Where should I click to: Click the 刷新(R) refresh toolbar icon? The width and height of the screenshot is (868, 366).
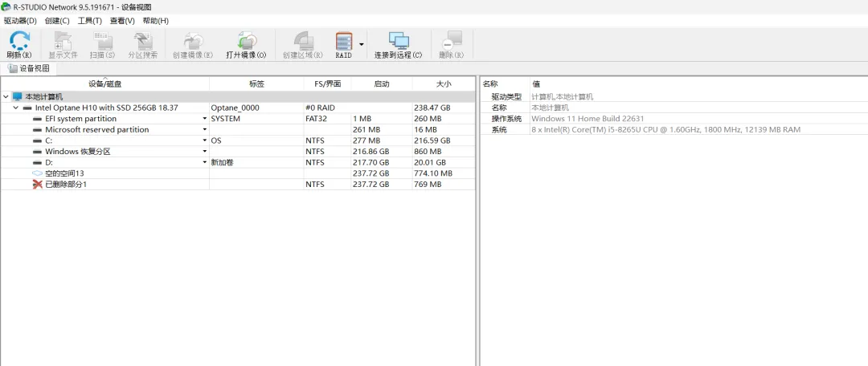click(x=19, y=41)
